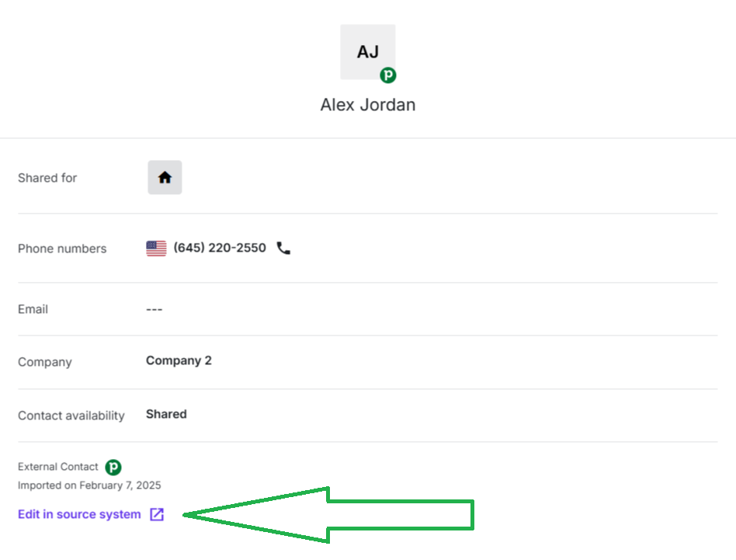Click the Pipedrive icon beside External Contact

coord(113,467)
